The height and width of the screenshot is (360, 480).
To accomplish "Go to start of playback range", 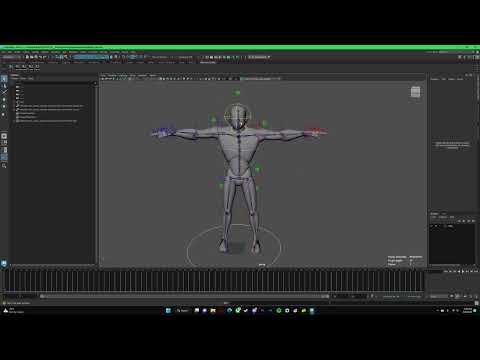I will coord(446,271).
